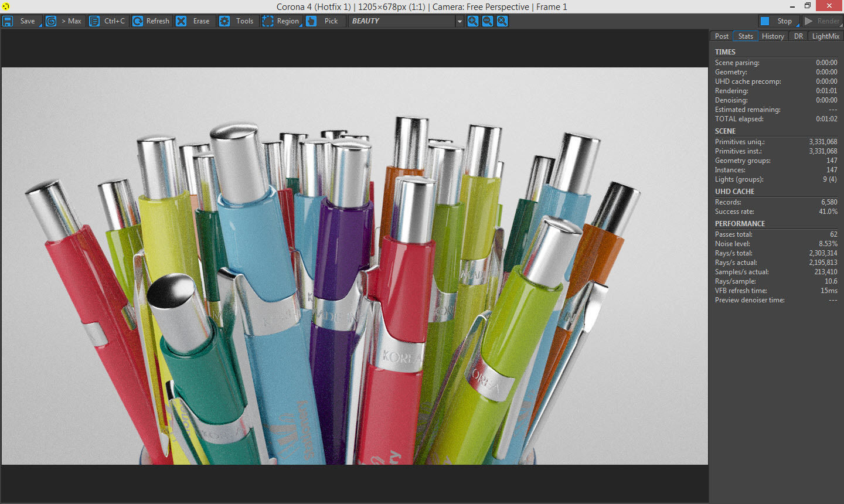
Task: Click the Corona icon in title bar
Action: click(x=6, y=6)
